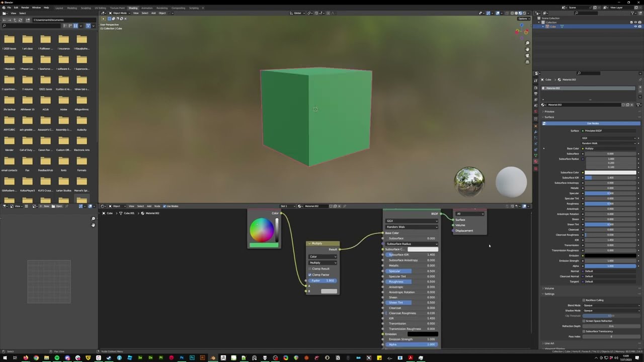Viewport: 644px width, 362px height.
Task: Enable Backface Culling checkbox
Action: [x=584, y=300]
